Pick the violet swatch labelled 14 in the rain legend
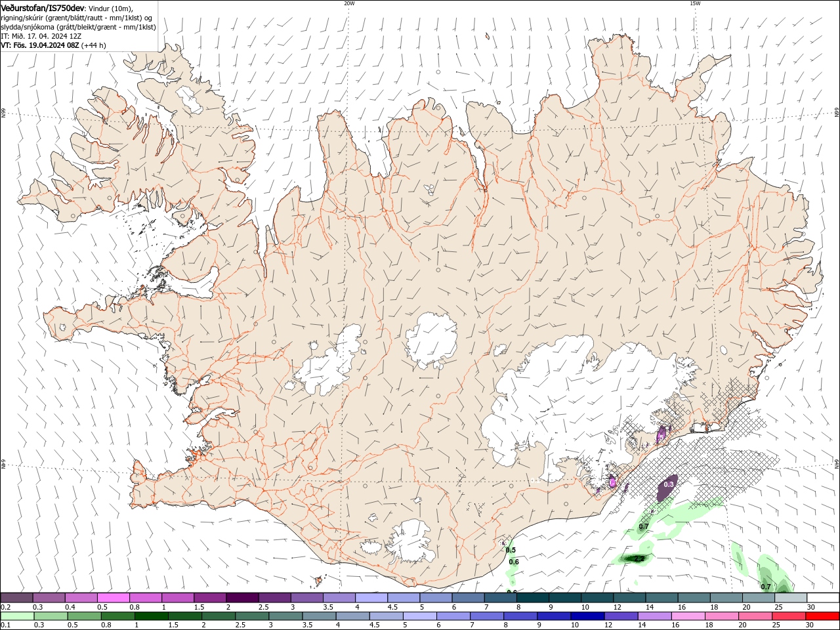 click(x=654, y=616)
